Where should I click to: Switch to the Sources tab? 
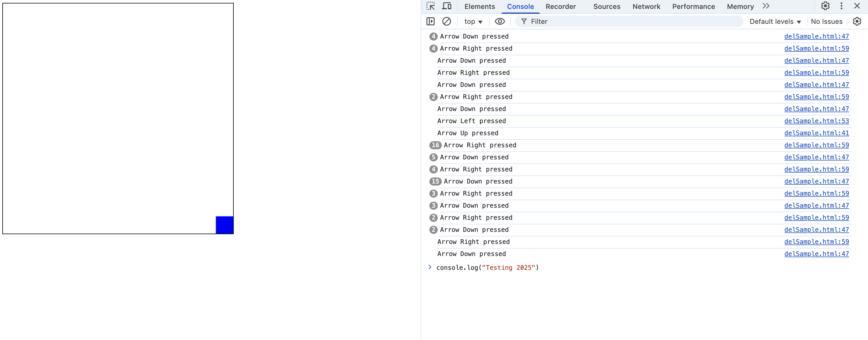coord(606,6)
